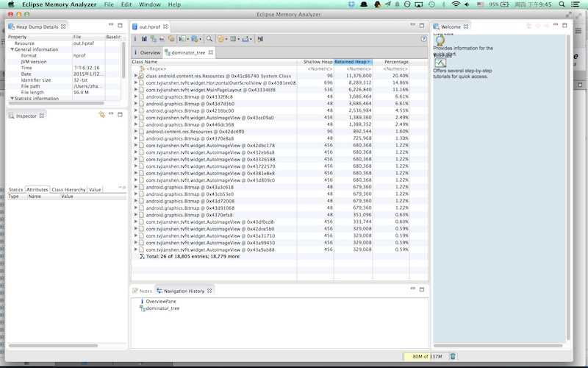Open the Apple menu logo
This screenshot has height=368, width=588.
11,4
